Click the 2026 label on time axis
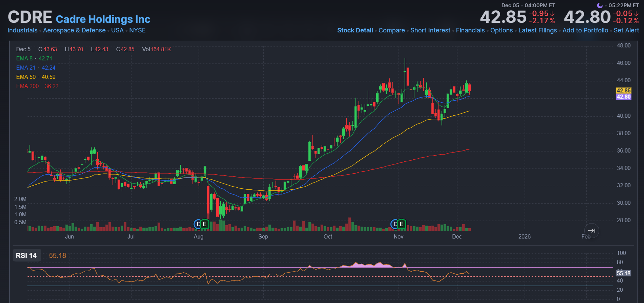 (524, 236)
